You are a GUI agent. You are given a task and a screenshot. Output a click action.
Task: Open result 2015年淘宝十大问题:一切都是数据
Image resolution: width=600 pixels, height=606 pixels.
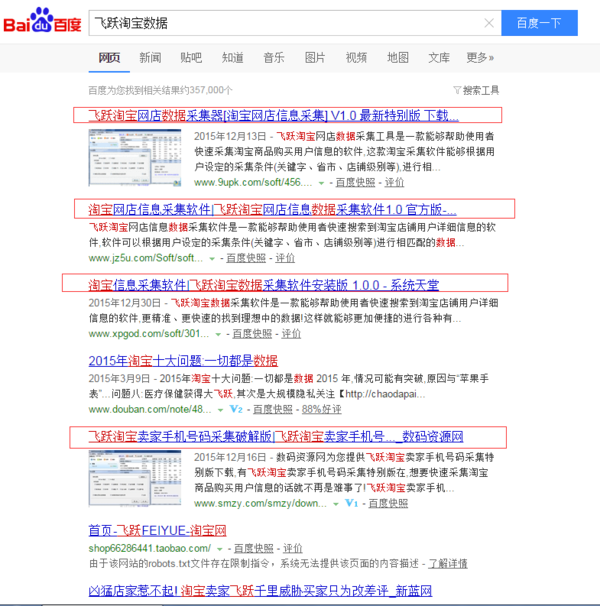click(183, 361)
